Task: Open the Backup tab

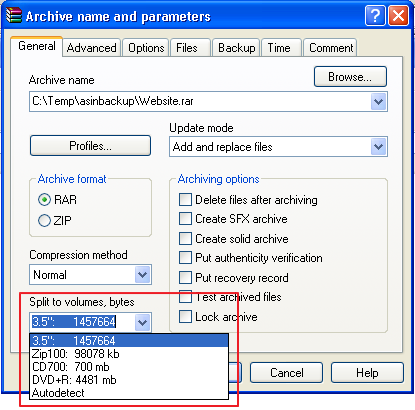Action: 237,48
